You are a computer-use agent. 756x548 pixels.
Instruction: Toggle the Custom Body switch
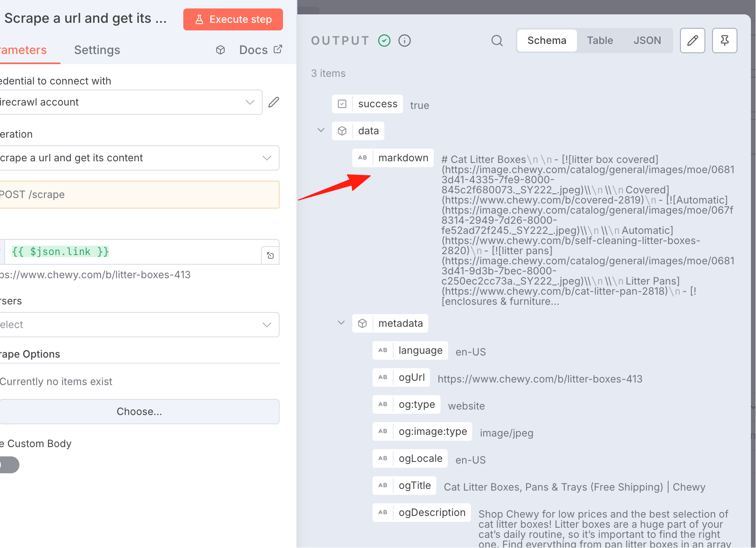[x=8, y=465]
